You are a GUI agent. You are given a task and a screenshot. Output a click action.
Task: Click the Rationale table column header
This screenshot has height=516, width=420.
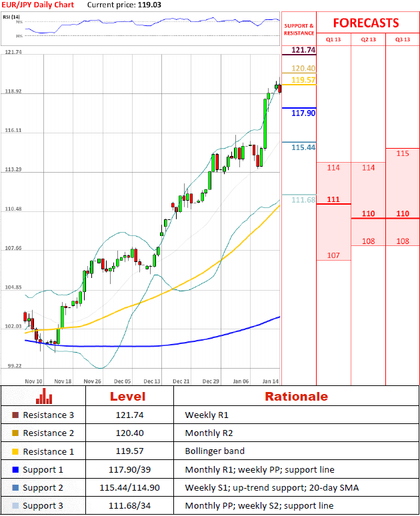pos(296,396)
